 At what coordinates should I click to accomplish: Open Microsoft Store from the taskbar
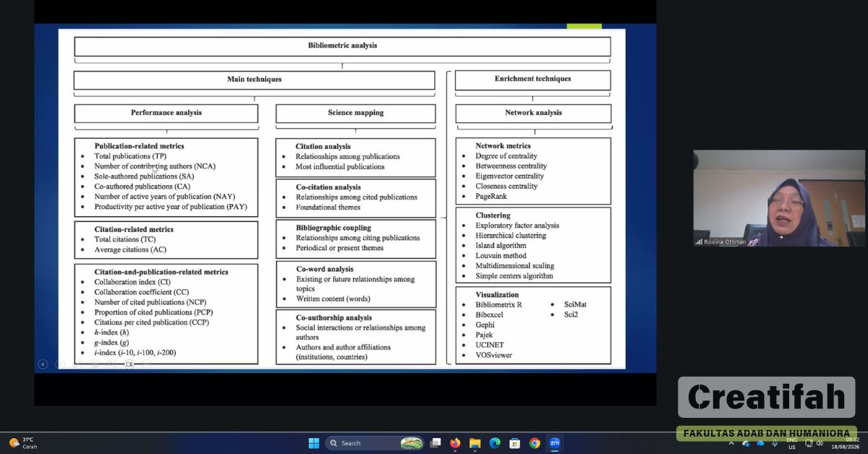(x=514, y=443)
